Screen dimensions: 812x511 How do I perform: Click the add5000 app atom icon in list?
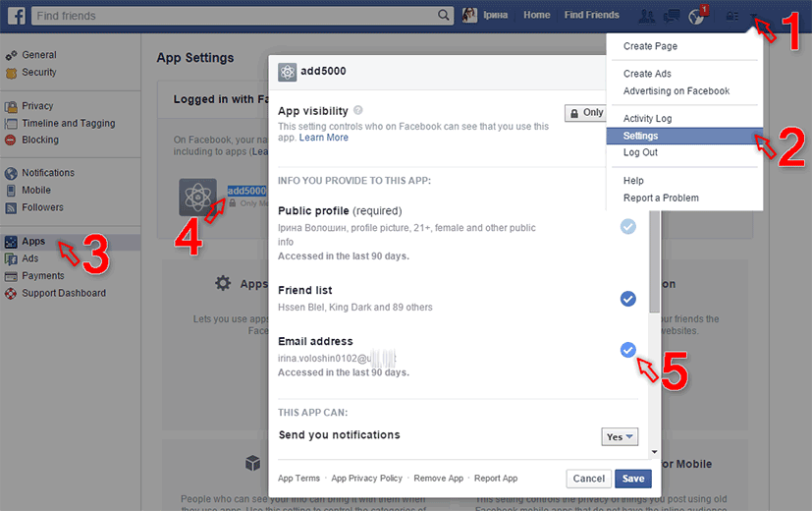point(197,197)
